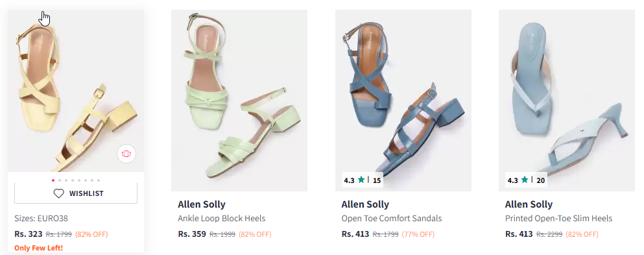Viewport: 644px width, 255px height.
Task: Open Open Toe Comfort Sandals product title
Action: pyautogui.click(x=392, y=219)
